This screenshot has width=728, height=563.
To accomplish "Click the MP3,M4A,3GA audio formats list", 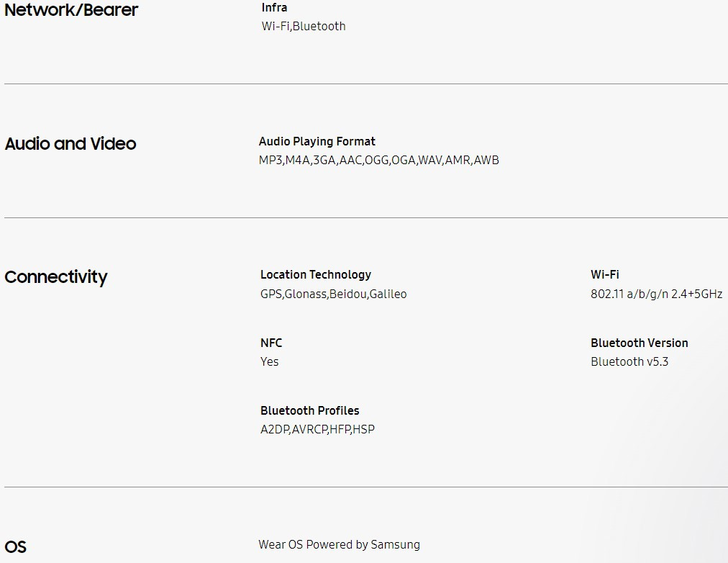I will (x=378, y=161).
